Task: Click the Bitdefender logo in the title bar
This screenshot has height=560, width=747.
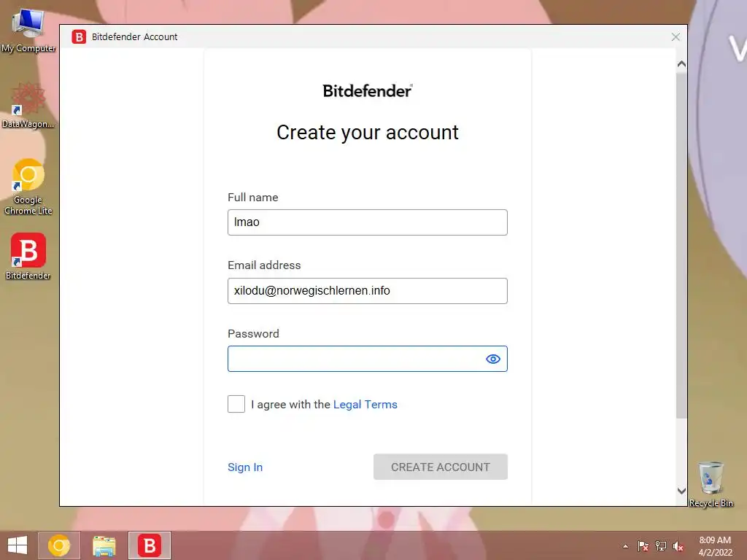Action: coord(79,36)
